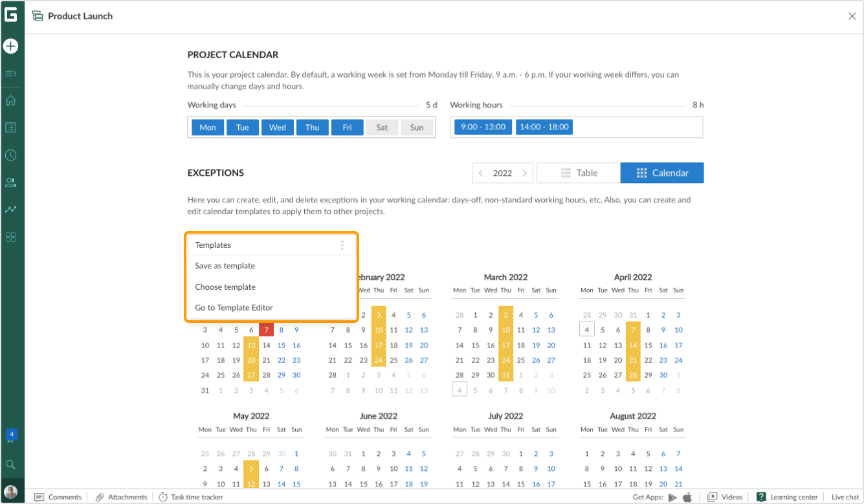The image size is (864, 504).
Task: Enable Sat as a working day
Action: [382, 127]
